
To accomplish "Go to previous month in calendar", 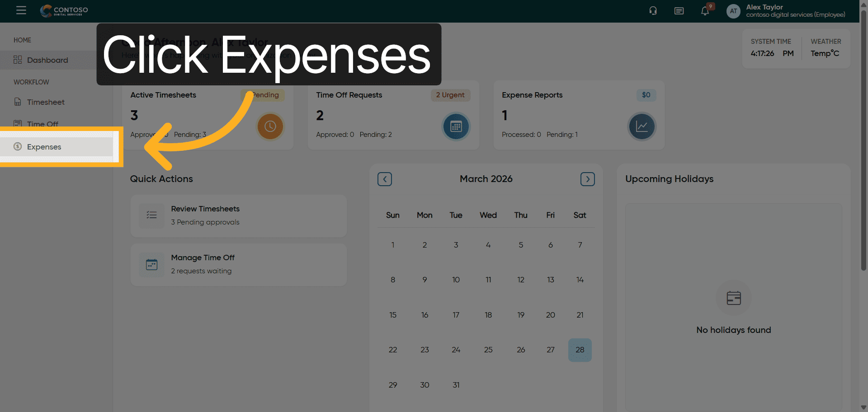I will coord(385,179).
